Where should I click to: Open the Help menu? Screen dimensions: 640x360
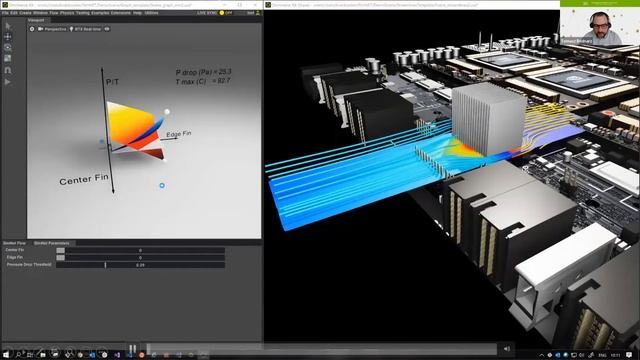[x=138, y=13]
